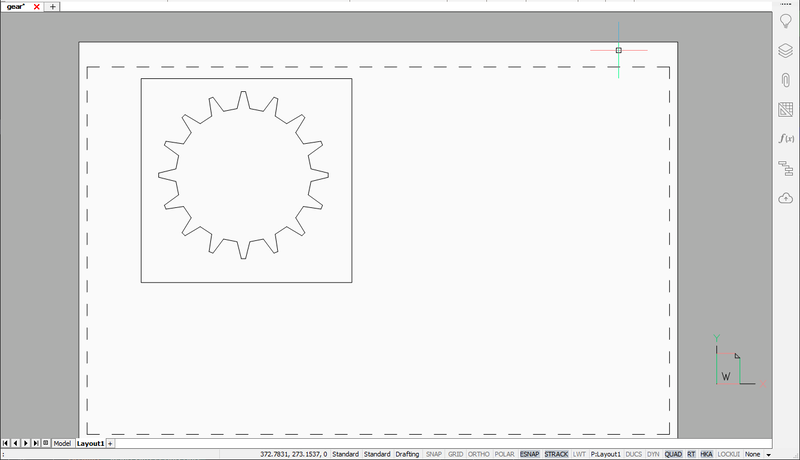The height and width of the screenshot is (460, 800).
Task: Jump to last layout tab arrow
Action: coord(36,443)
